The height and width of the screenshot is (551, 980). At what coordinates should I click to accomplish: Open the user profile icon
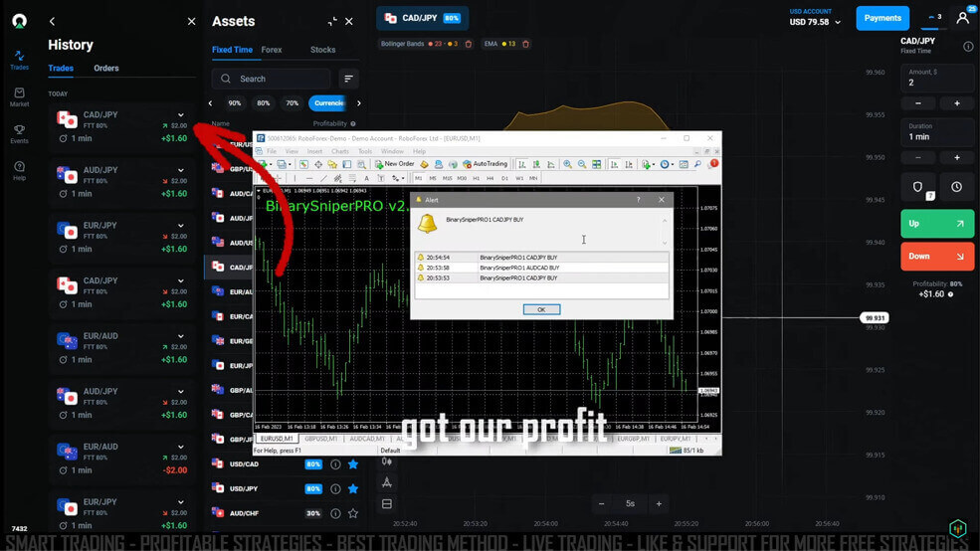(x=962, y=18)
